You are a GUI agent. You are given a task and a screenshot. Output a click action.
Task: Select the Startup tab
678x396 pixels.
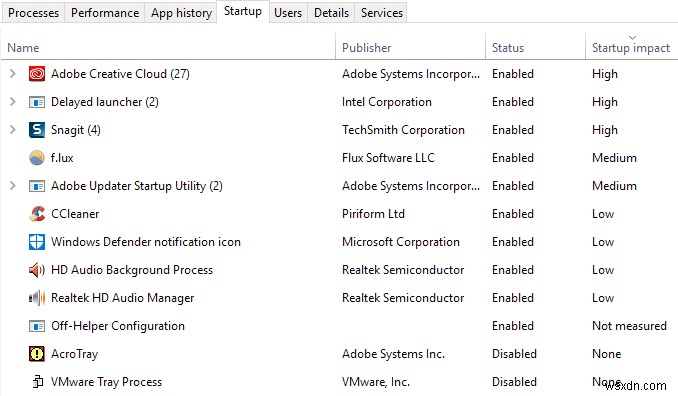pos(243,12)
